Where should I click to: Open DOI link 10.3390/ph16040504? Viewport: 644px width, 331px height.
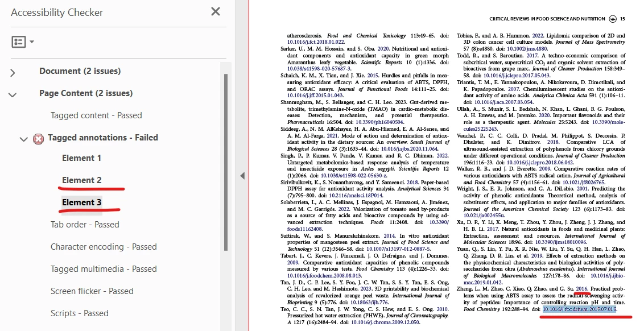(x=379, y=122)
